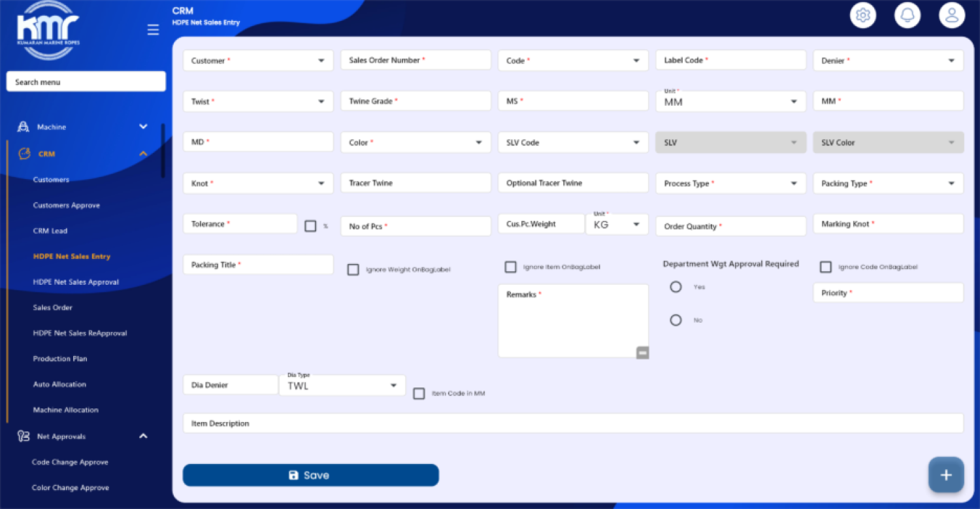Open the user profile icon
The height and width of the screenshot is (509, 980).
click(951, 16)
